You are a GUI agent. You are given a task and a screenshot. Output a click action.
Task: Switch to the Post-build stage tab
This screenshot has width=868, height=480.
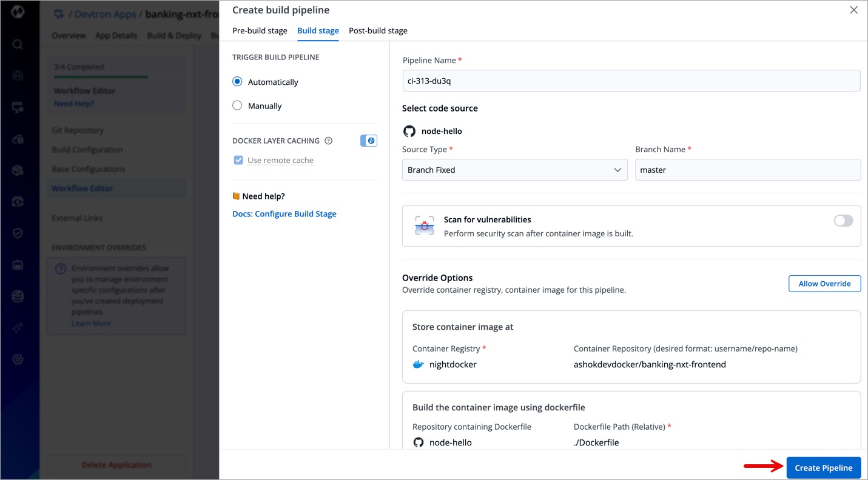pos(378,30)
